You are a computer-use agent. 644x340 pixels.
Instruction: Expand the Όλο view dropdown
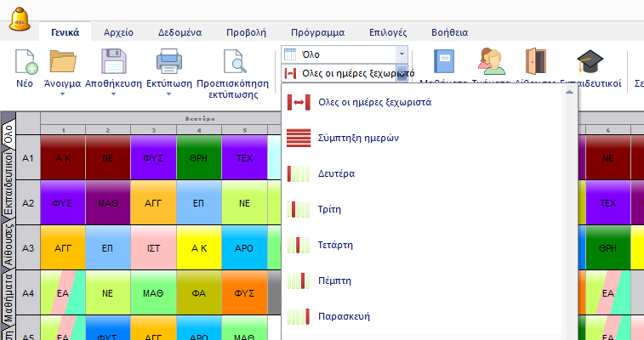[x=401, y=54]
